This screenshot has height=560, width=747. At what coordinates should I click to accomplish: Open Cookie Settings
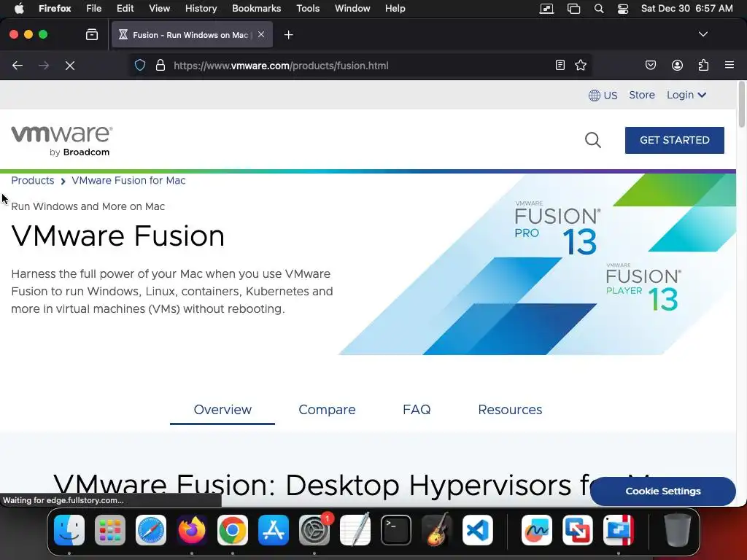click(662, 491)
